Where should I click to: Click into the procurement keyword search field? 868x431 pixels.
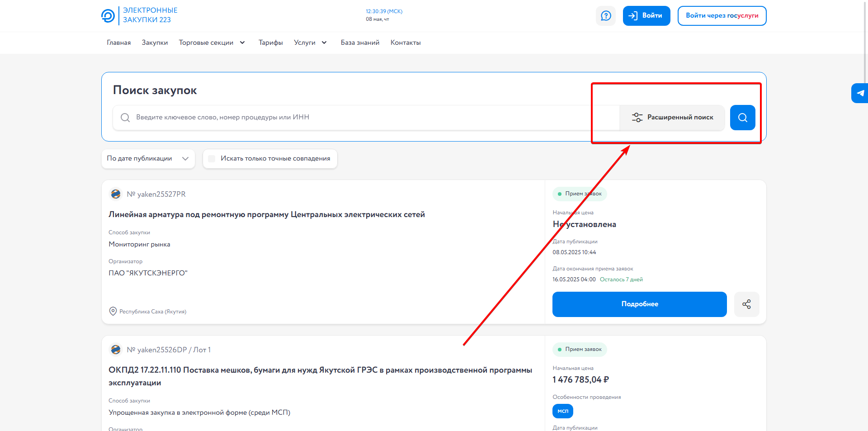(x=366, y=118)
